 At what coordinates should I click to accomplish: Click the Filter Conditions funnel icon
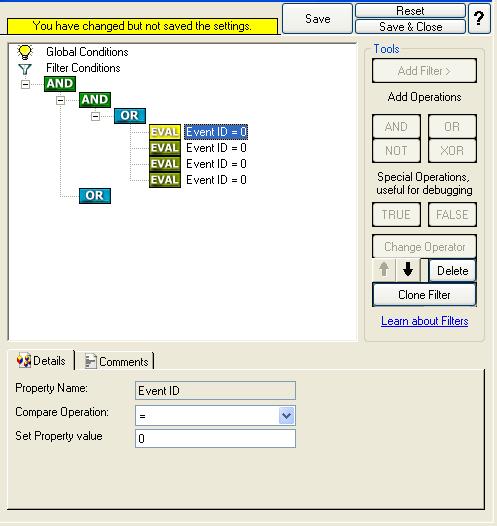[25, 69]
